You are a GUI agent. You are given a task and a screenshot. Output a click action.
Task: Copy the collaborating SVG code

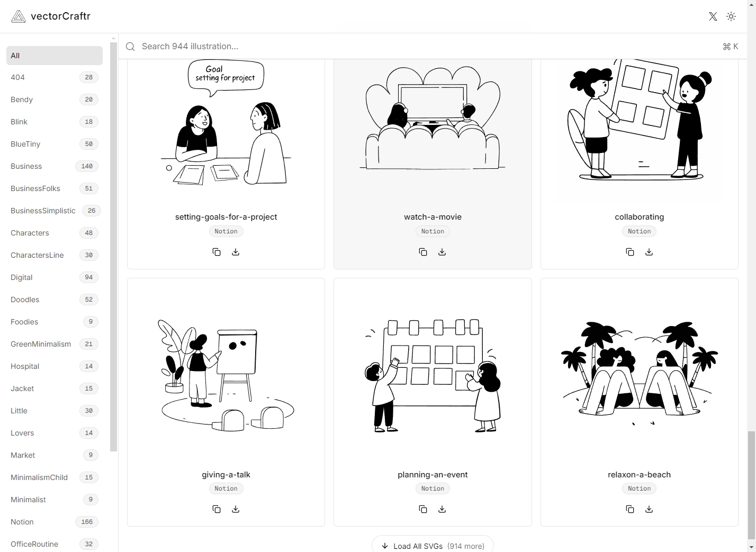click(630, 252)
